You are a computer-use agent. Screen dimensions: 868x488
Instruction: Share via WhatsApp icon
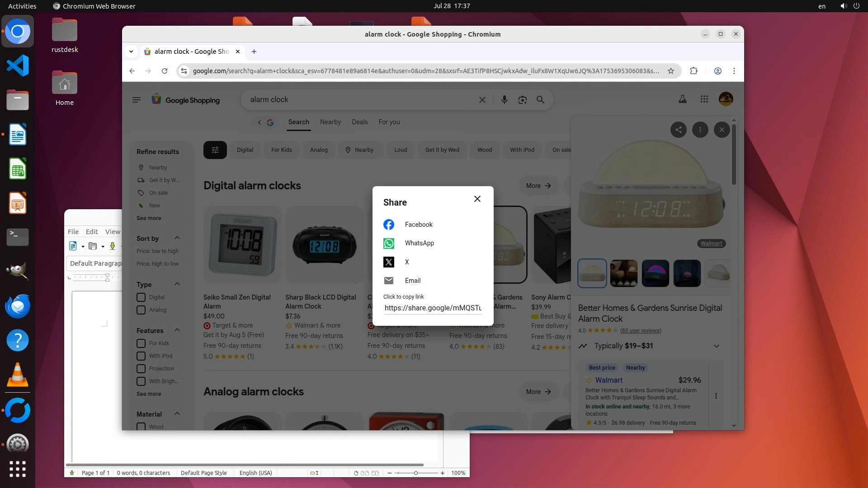[x=389, y=244]
